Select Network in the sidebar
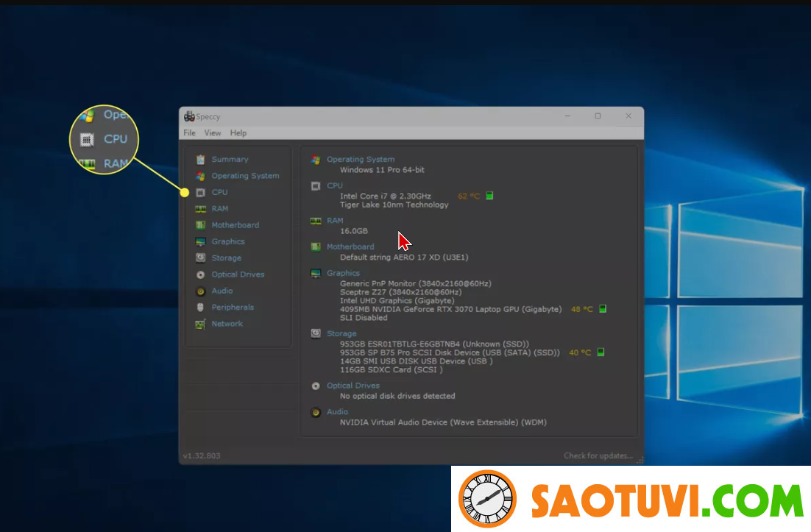The height and width of the screenshot is (532, 811). click(227, 324)
